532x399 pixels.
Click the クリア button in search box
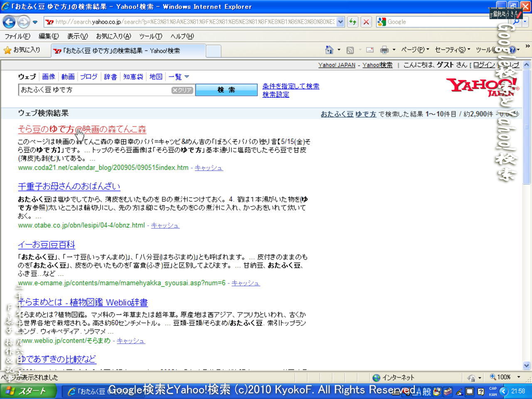182,90
